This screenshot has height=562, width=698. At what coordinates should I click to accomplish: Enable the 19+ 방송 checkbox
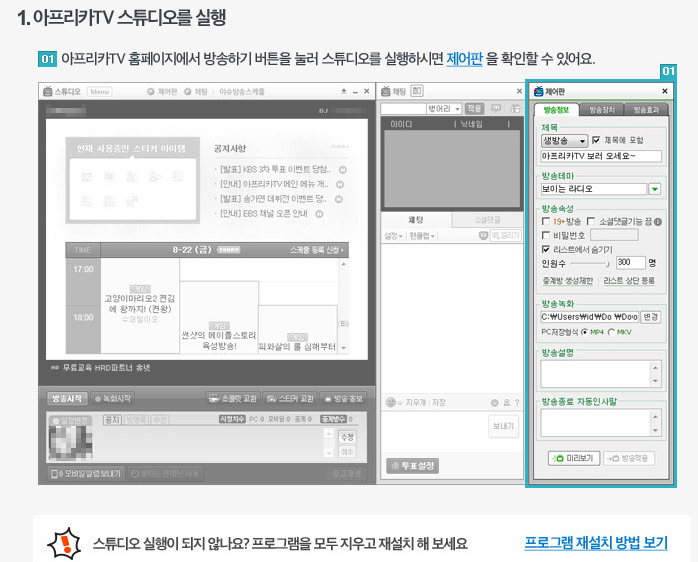tap(546, 221)
